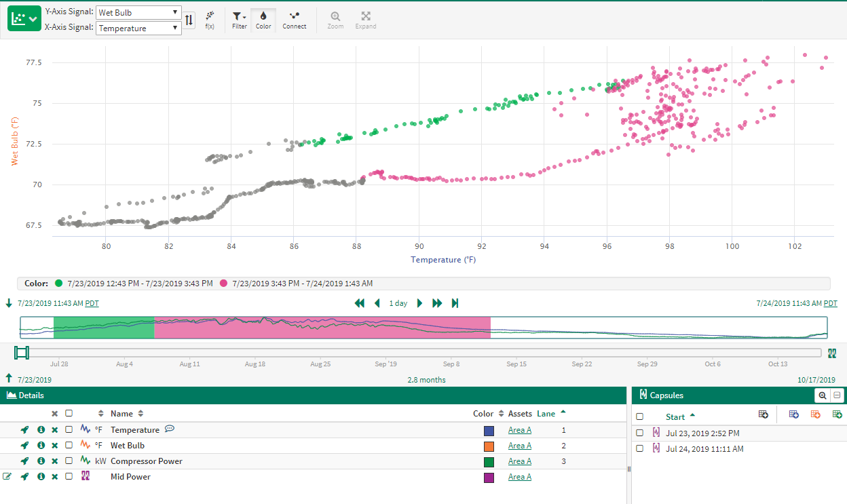
Task: Step the display range forward one day
Action: click(x=419, y=303)
